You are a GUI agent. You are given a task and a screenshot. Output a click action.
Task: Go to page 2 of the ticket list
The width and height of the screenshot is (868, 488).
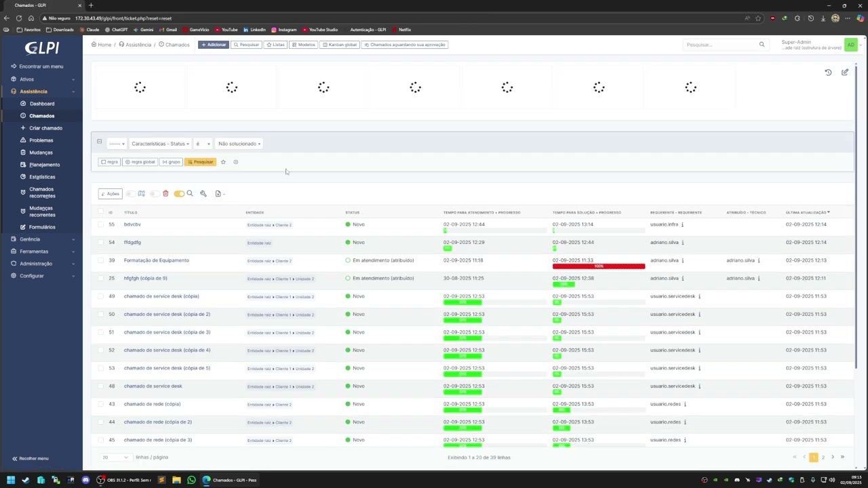[x=823, y=457]
